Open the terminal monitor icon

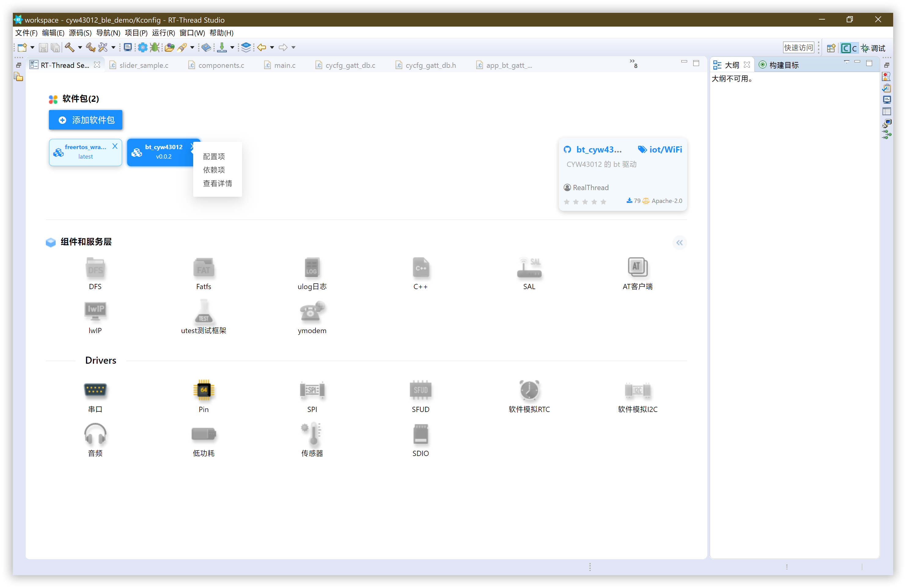tap(128, 47)
